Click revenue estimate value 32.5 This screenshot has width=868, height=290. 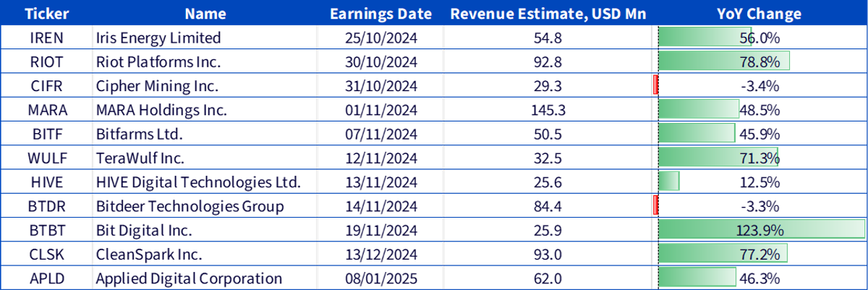click(547, 158)
